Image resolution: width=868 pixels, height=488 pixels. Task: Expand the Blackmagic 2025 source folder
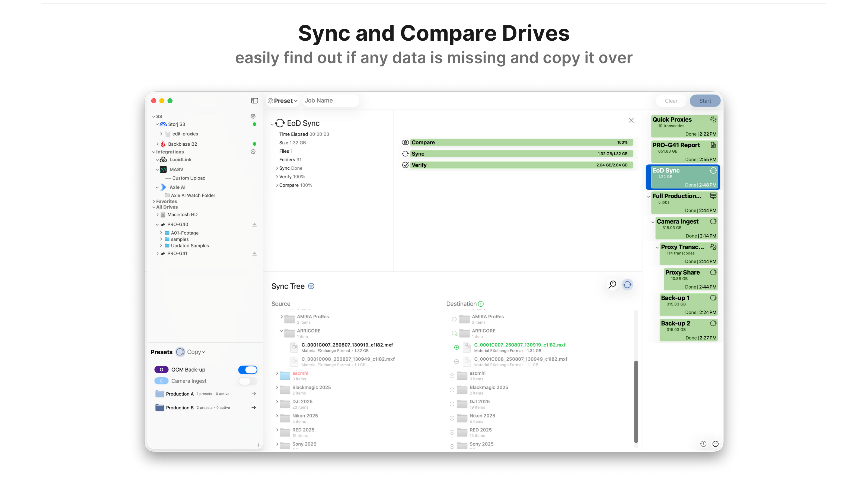click(277, 388)
